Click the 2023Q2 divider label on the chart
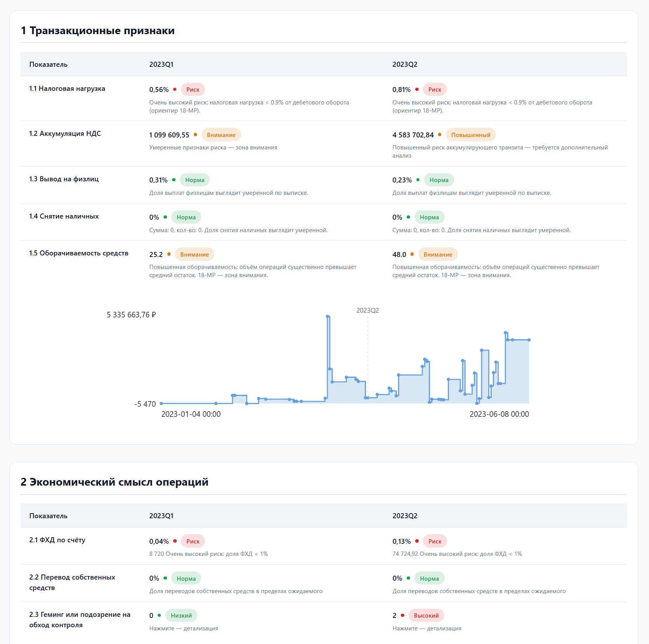 pos(367,310)
